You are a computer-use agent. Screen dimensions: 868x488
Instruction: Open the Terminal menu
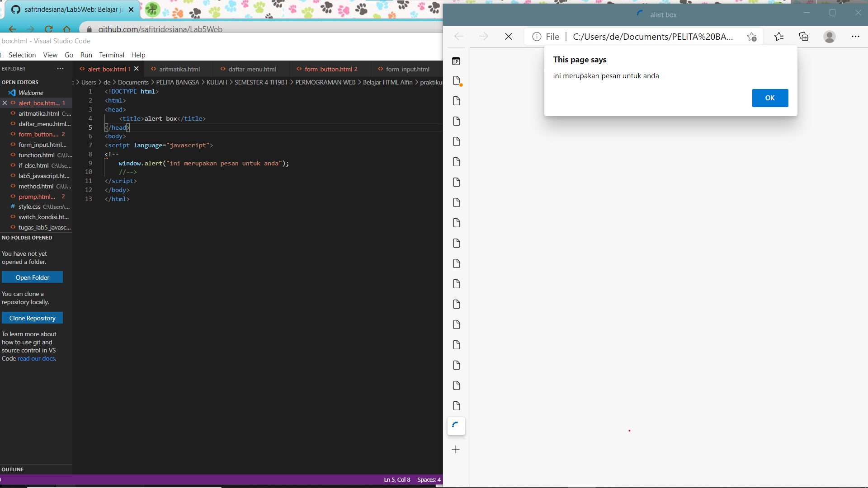point(111,55)
